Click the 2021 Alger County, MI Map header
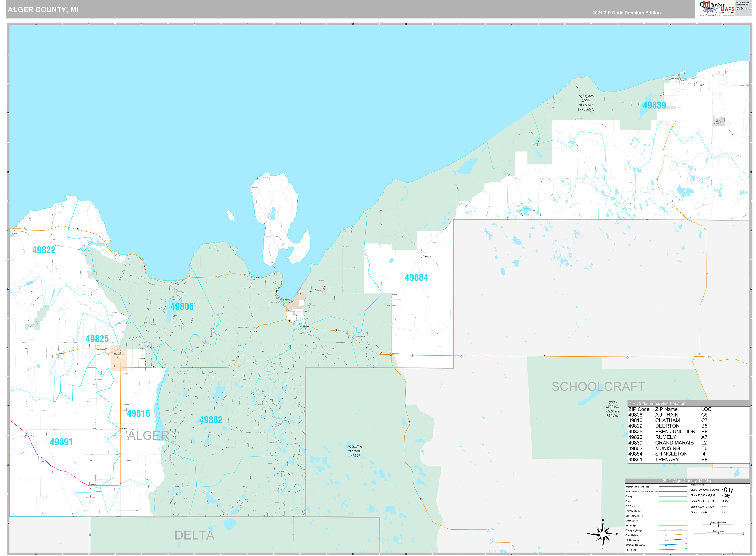Screen dimensions: 756x556 (x=687, y=481)
